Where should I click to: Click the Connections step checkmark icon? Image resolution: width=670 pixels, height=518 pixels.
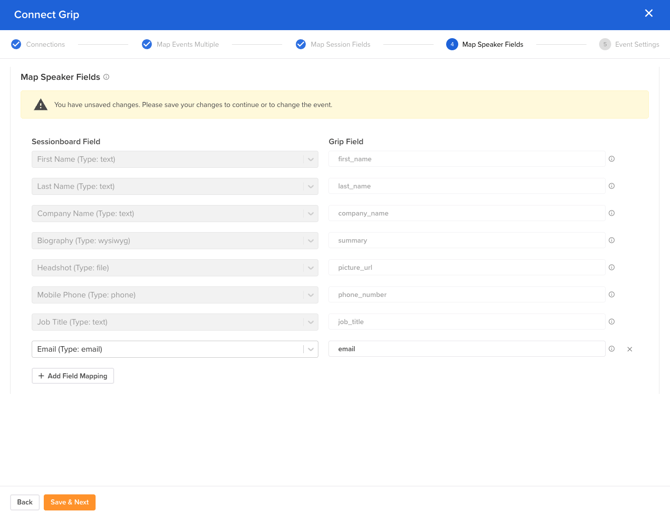coord(16,44)
